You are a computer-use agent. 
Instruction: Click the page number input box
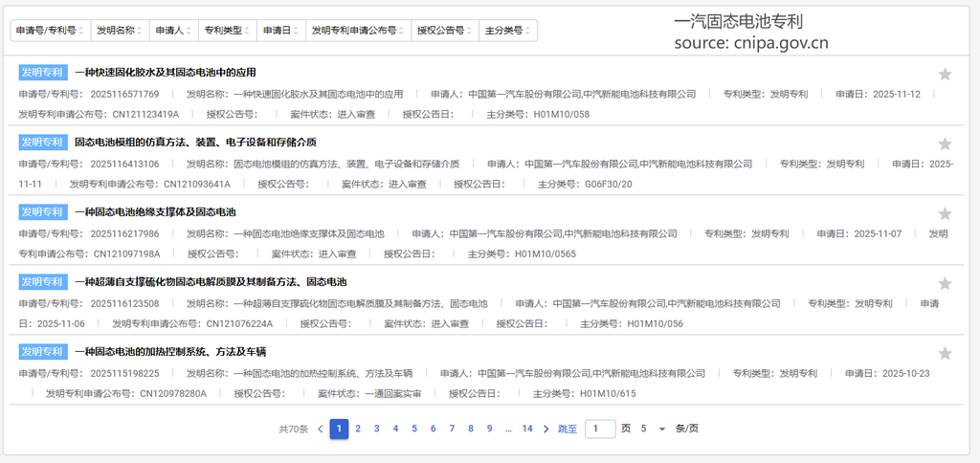coord(600,429)
